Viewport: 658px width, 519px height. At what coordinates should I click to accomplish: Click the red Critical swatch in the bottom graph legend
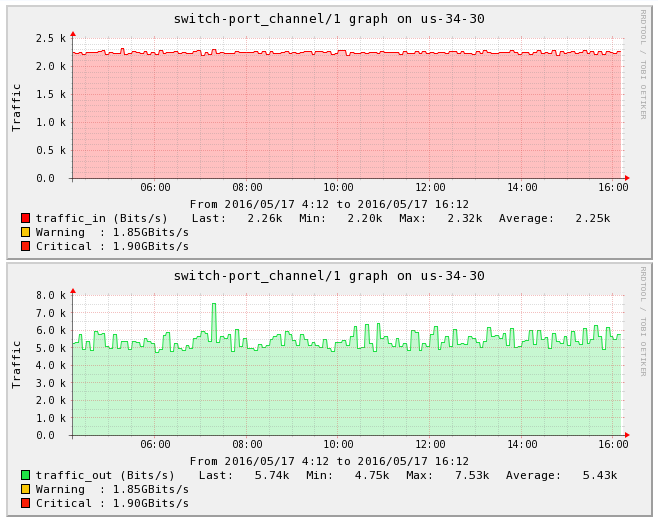pos(26,503)
